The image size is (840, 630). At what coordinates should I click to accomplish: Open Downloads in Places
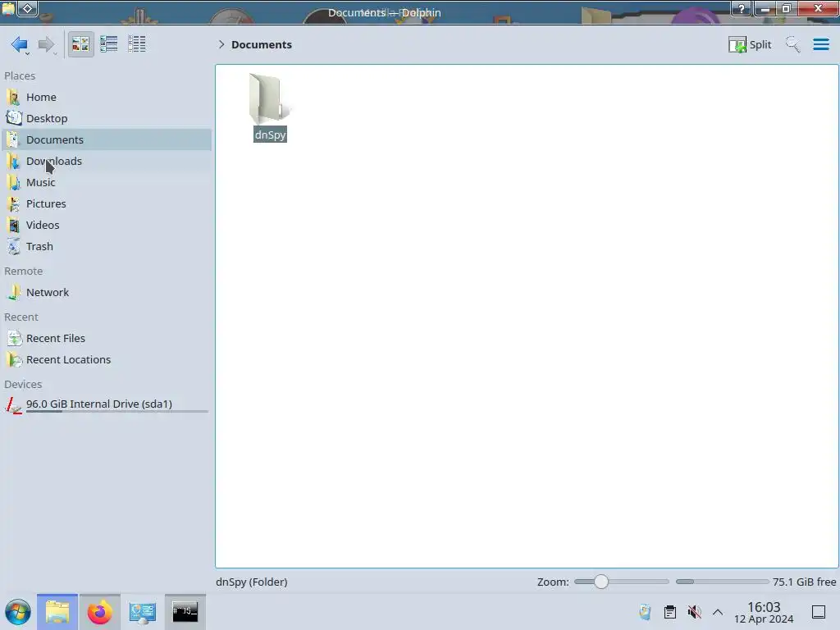click(107, 162)
